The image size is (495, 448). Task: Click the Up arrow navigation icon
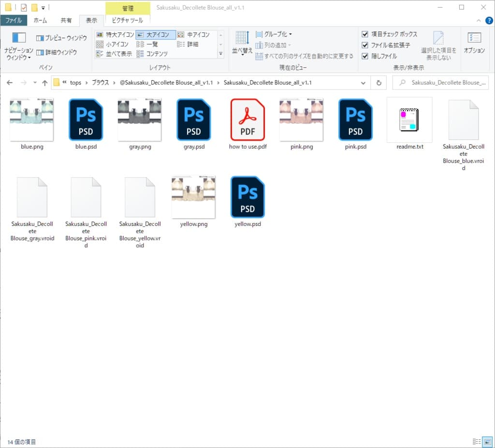click(45, 83)
